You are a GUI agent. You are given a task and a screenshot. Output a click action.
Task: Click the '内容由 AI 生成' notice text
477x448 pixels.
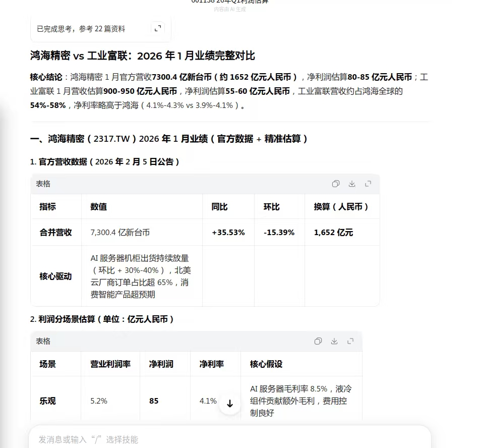(230, 10)
